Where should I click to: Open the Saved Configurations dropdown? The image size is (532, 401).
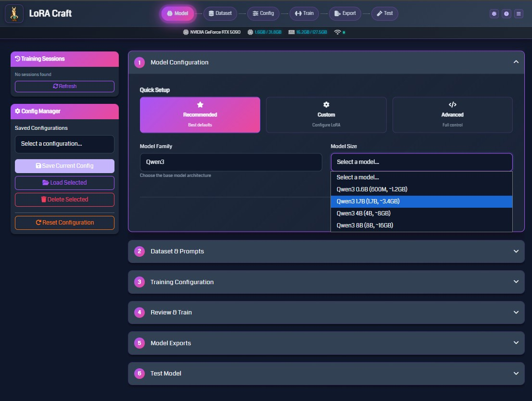tap(64, 144)
